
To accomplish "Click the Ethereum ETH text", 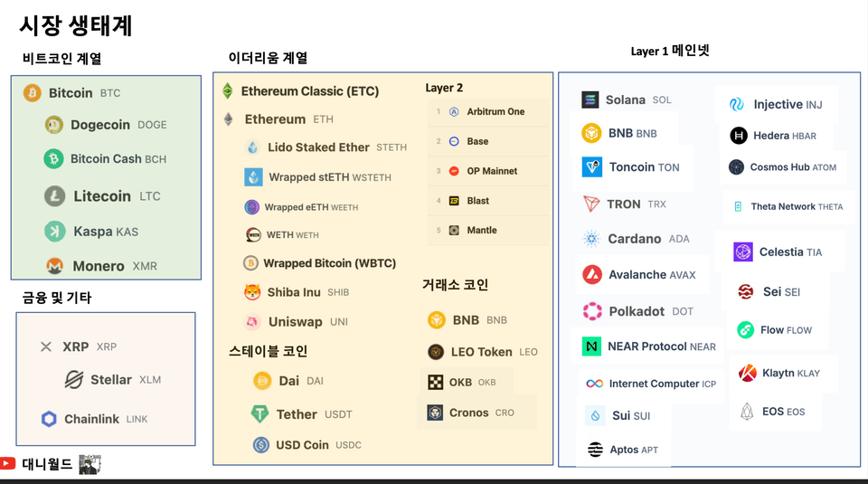I will (289, 119).
